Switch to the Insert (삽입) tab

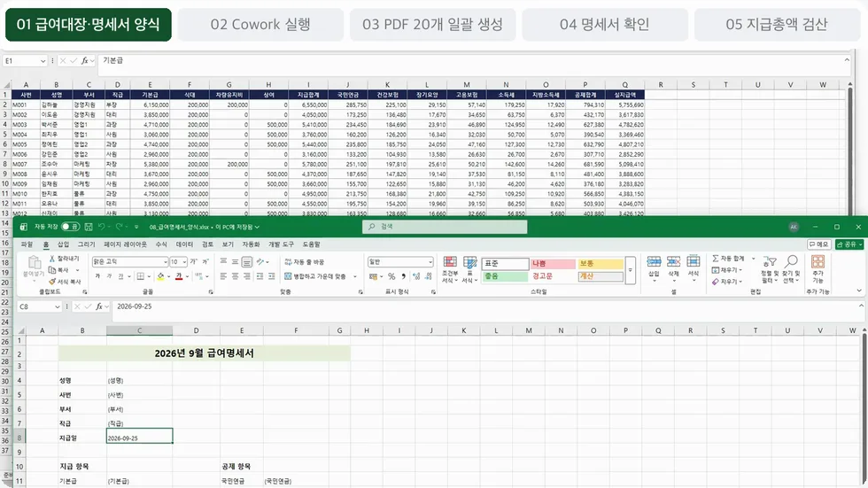64,244
